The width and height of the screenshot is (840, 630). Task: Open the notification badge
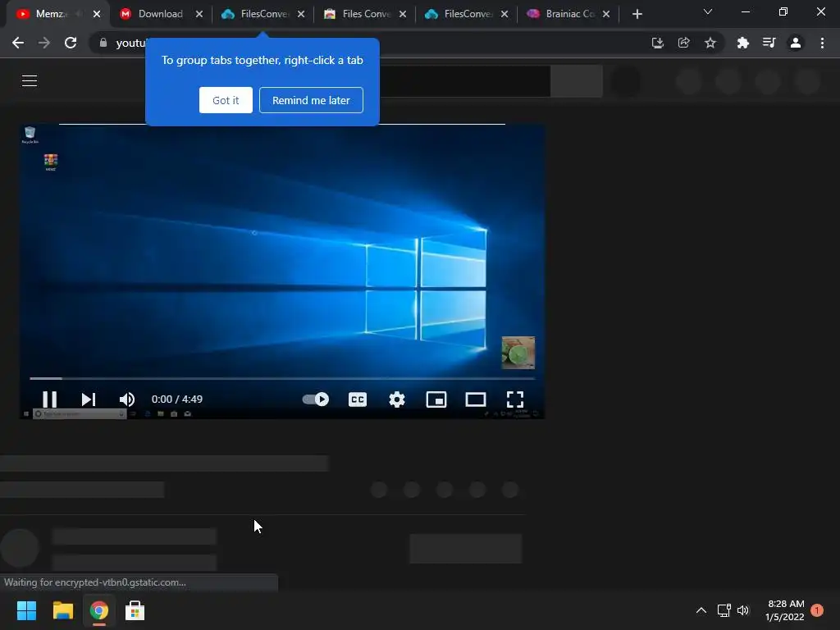[817, 610]
